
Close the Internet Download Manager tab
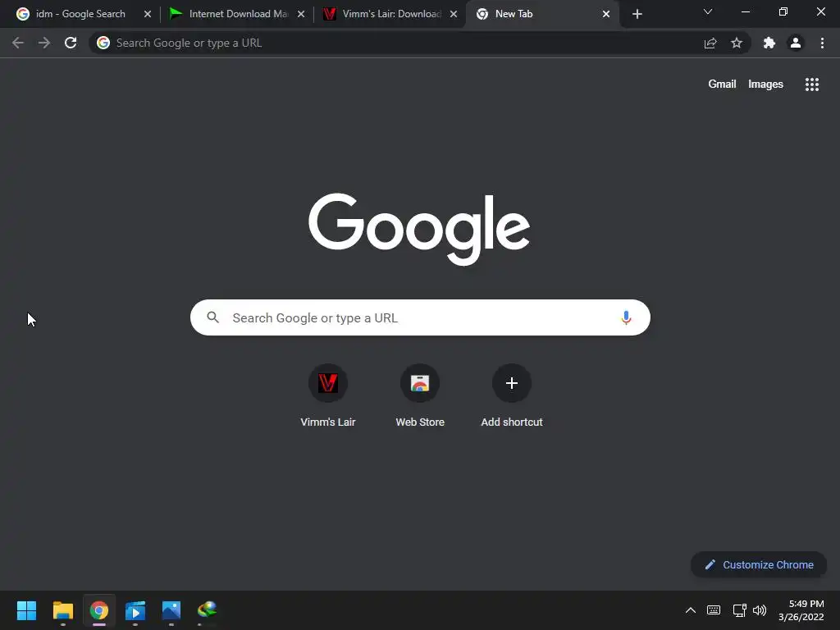[301, 14]
